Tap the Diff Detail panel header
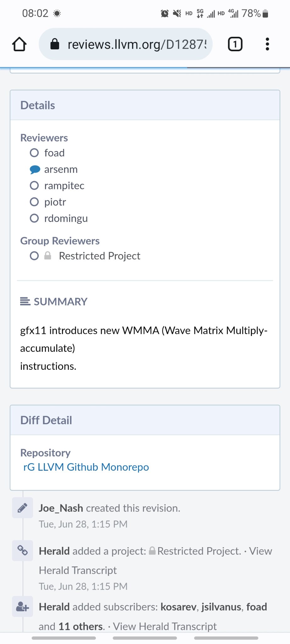 point(145,420)
